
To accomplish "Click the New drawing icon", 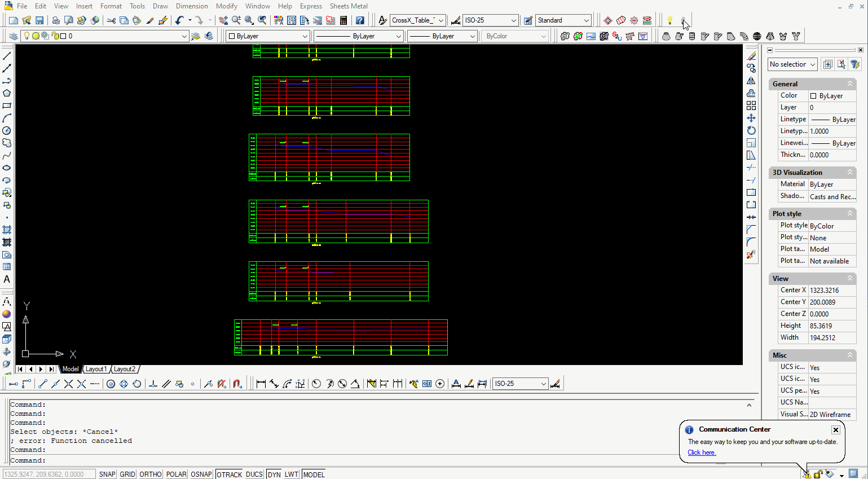I will [14, 20].
